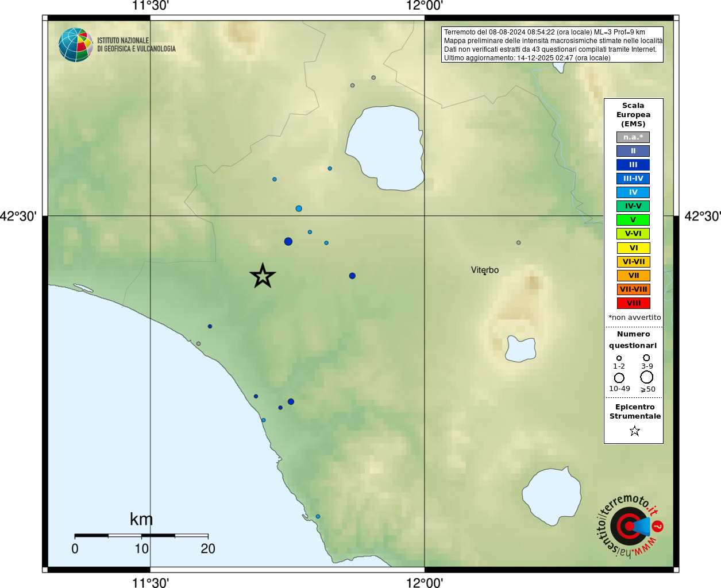Click the largest circle for ≥50 questionnaires
Viewport: 721px width, 588px height.
tap(647, 377)
